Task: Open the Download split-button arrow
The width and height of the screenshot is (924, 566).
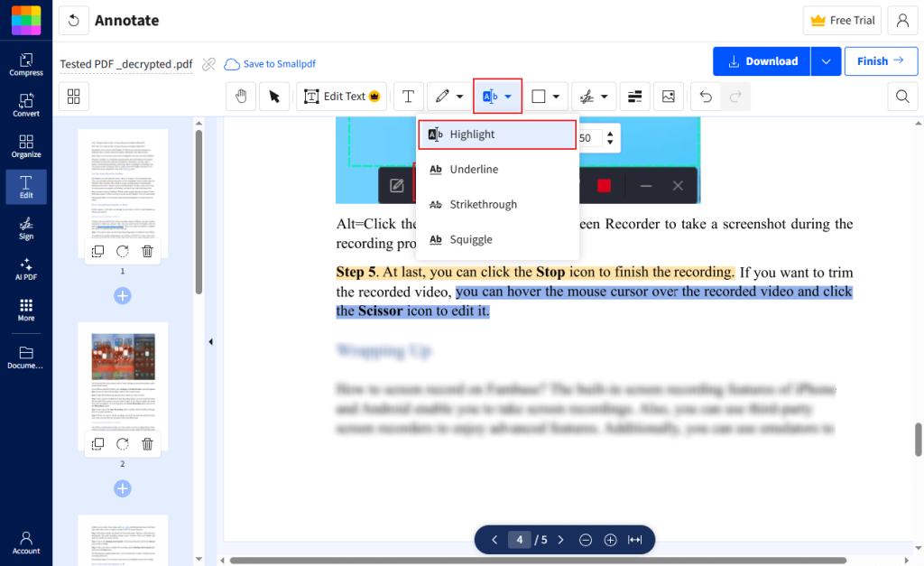Action: click(x=825, y=60)
